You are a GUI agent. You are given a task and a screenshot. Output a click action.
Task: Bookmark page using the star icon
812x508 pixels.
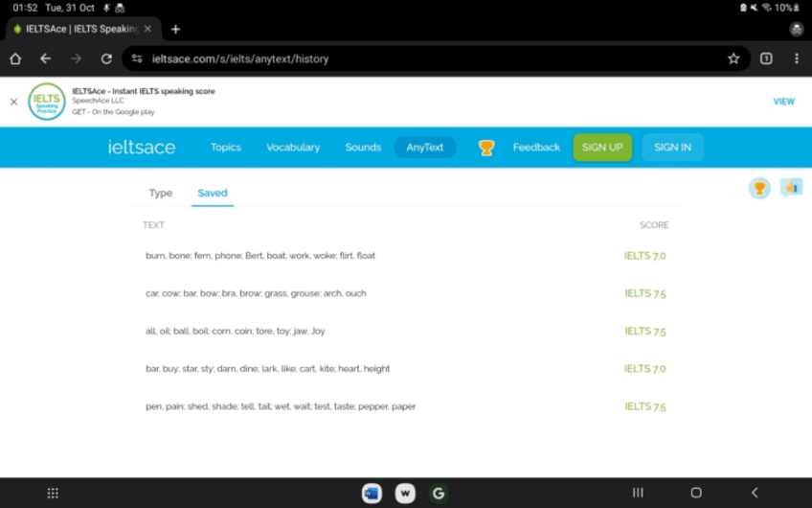coord(733,58)
